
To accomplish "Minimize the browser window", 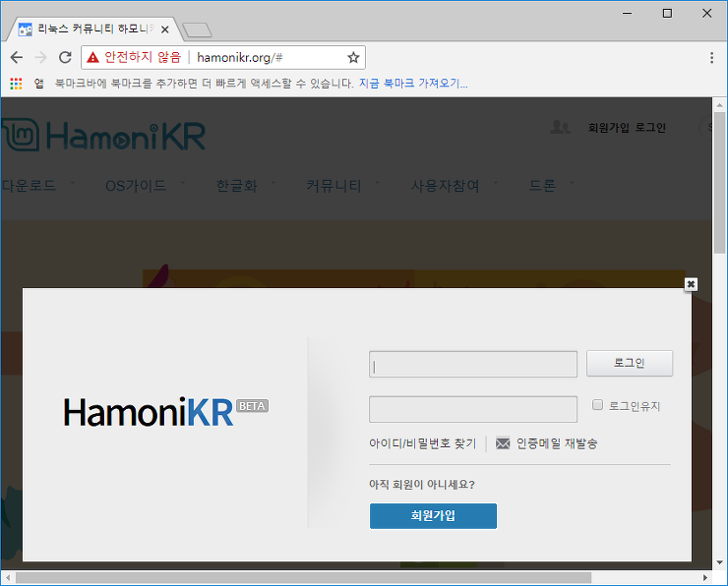I will click(628, 14).
